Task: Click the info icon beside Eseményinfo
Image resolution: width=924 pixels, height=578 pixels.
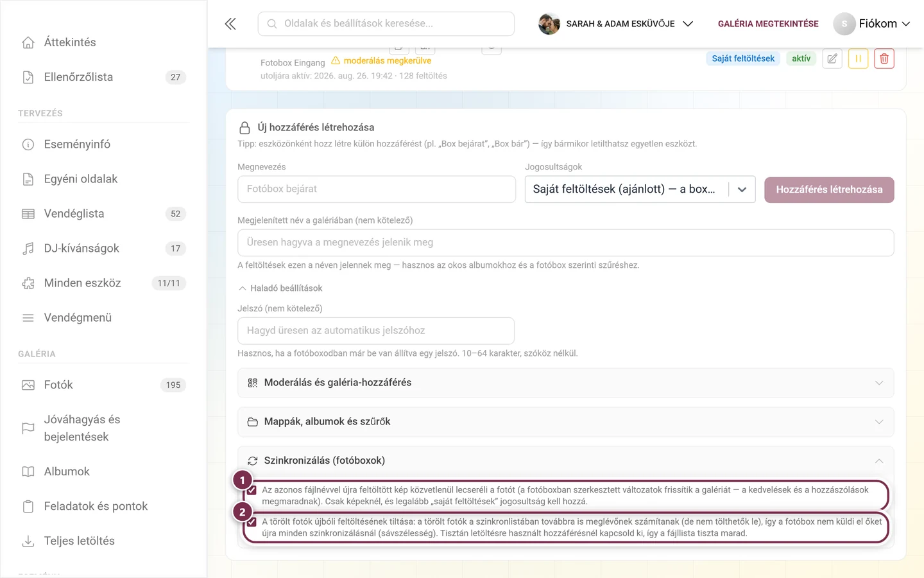Action: coord(28,144)
